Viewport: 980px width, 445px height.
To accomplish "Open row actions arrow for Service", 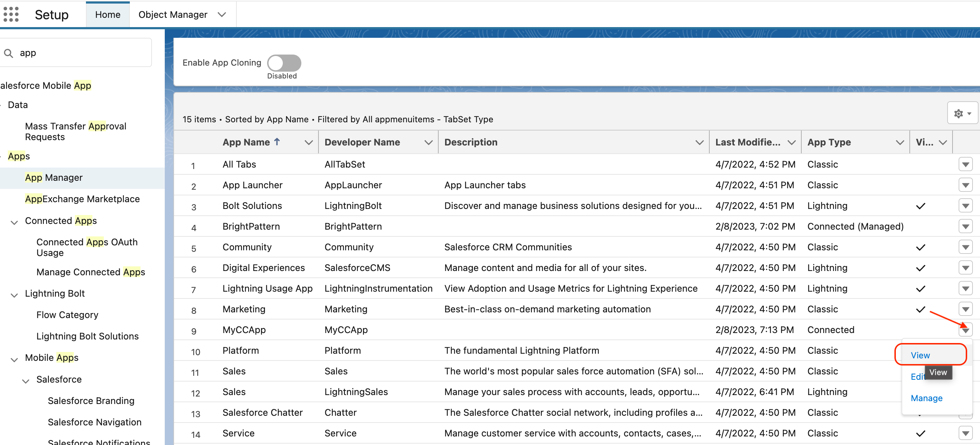I will (965, 433).
